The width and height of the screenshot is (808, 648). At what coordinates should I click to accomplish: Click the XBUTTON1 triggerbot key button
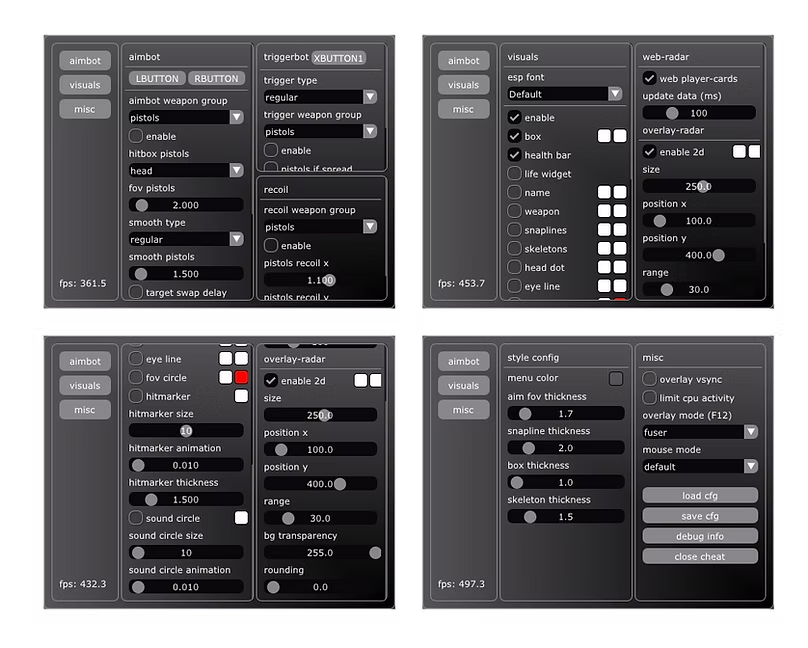coord(339,58)
